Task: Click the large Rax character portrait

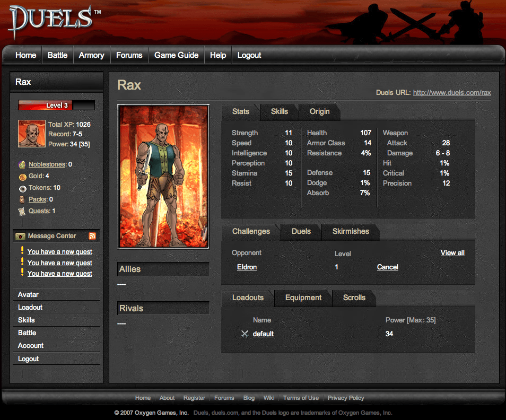Action: pos(163,177)
